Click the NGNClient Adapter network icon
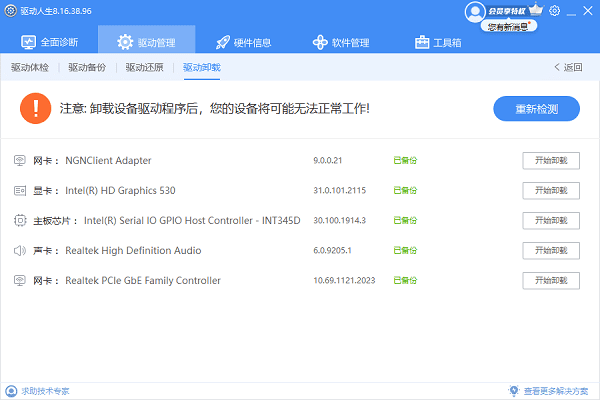Viewport: 600px width, 400px height. (20, 160)
